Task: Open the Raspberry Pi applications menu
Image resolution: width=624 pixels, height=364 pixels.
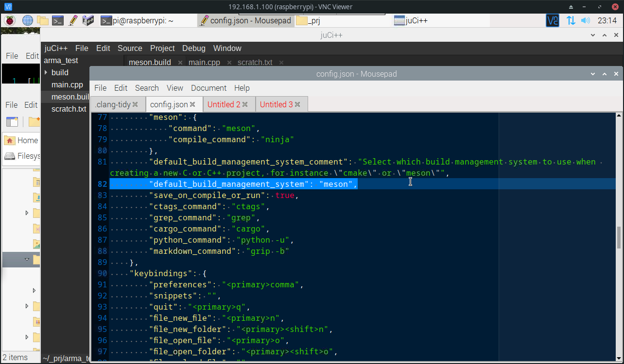Action: (10, 20)
